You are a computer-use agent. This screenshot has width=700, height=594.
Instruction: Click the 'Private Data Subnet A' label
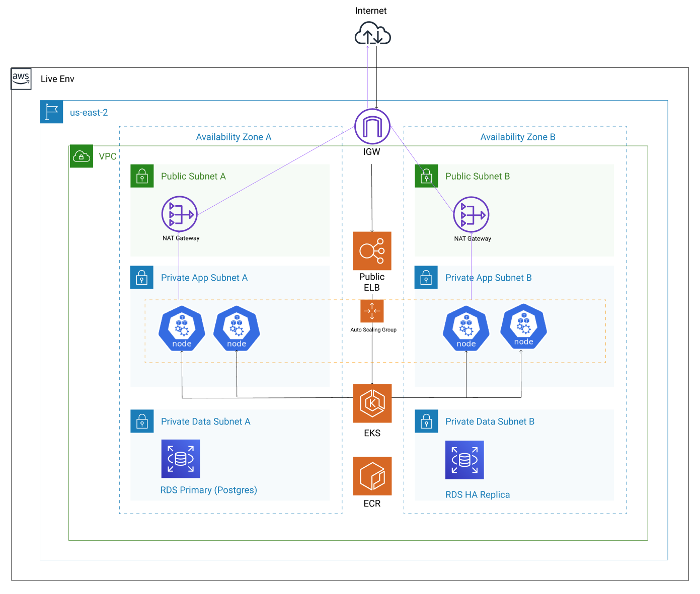tap(205, 421)
